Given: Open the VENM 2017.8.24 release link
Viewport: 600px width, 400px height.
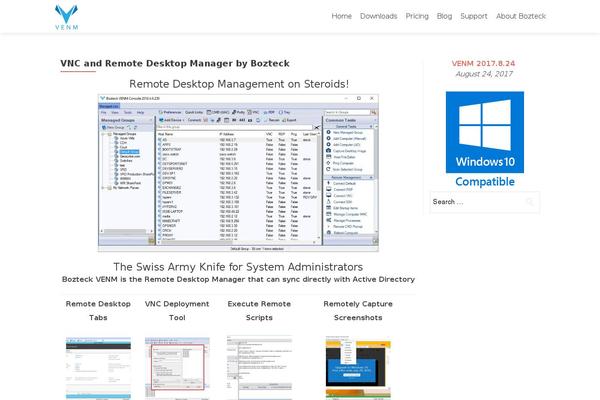Looking at the screenshot, I should pos(483,64).
